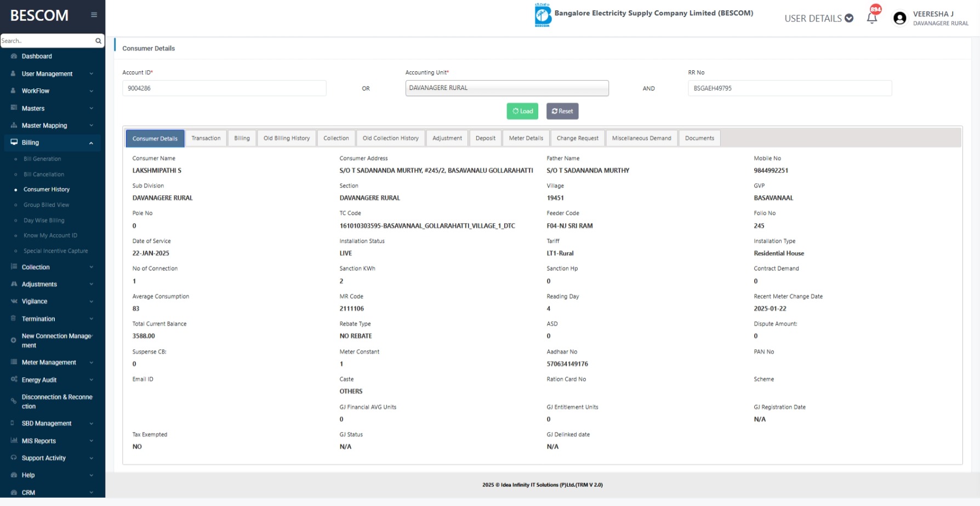Open the Deposit tab
This screenshot has width=980, height=506.
(x=486, y=138)
